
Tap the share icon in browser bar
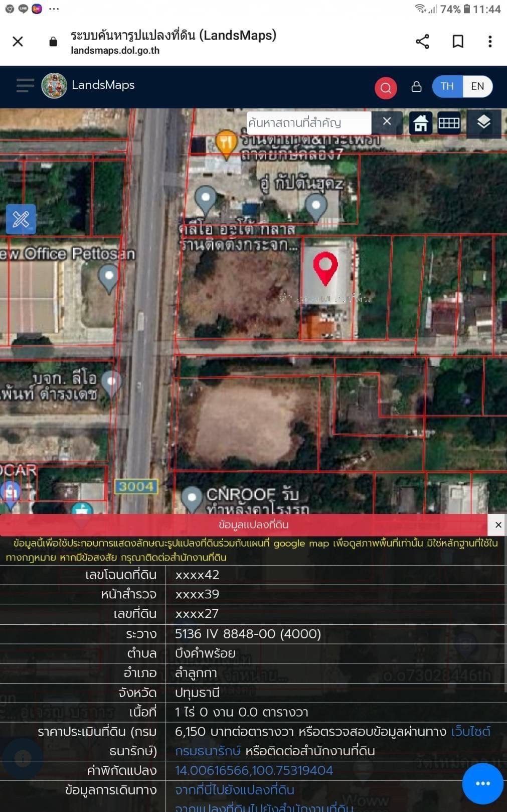point(422,42)
